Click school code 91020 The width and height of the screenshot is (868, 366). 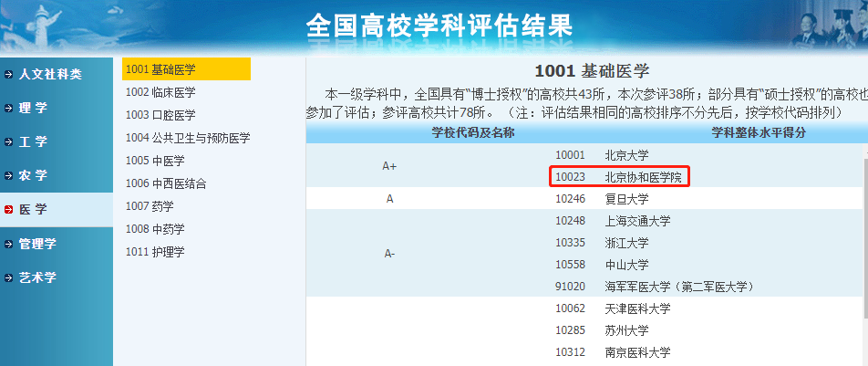point(570,287)
